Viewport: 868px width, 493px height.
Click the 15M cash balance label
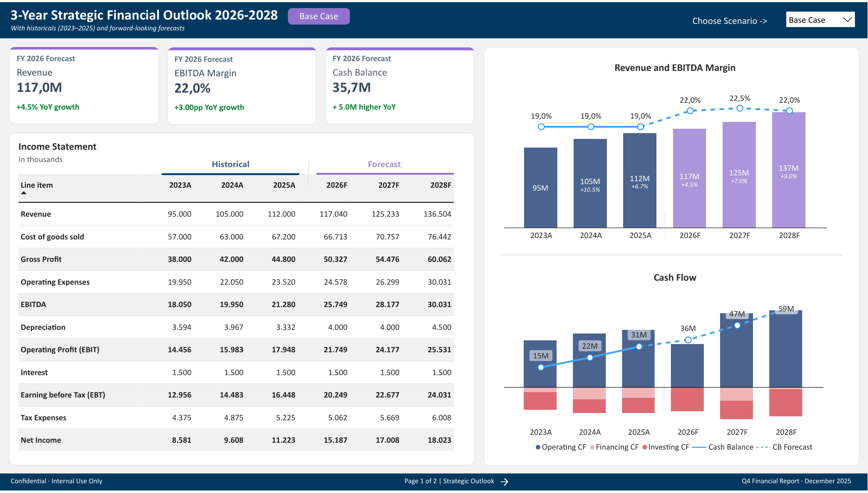point(541,356)
